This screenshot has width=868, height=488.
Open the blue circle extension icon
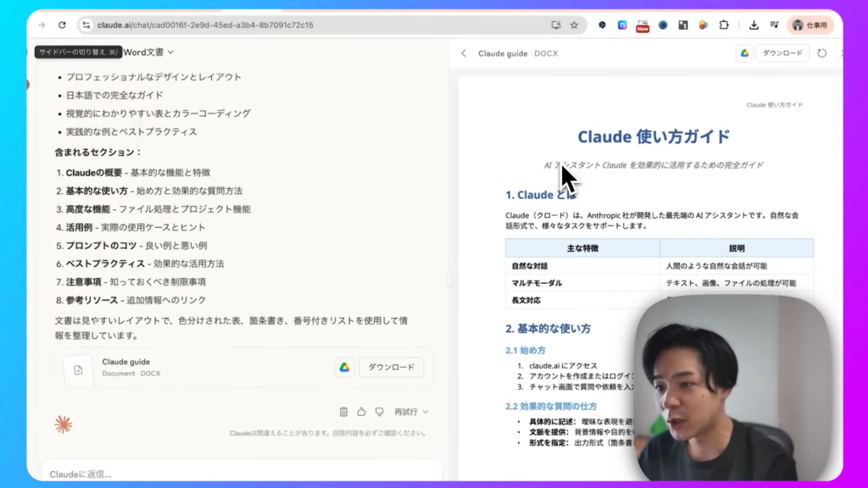coord(663,25)
